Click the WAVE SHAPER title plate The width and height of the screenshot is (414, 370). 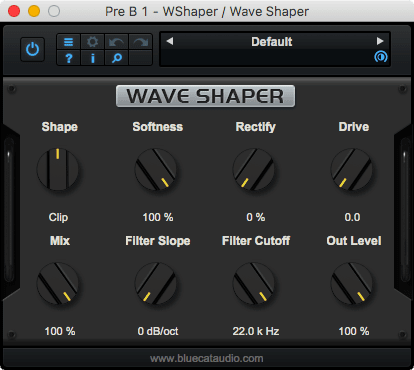(205, 96)
